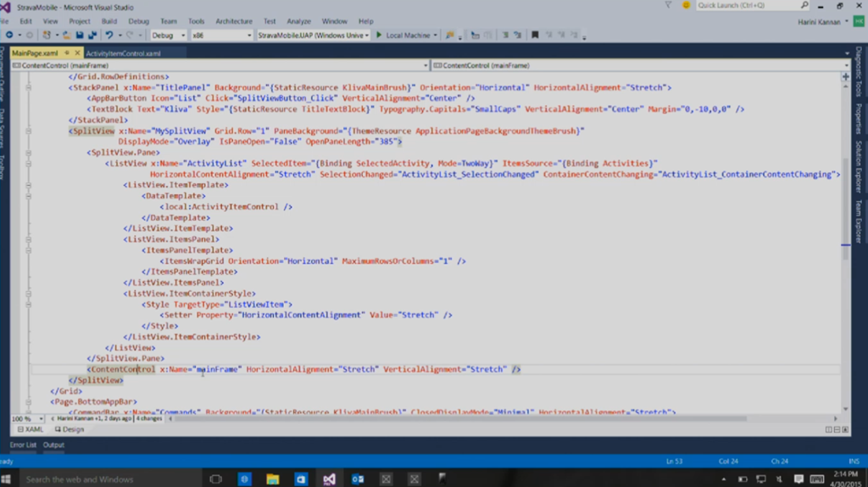This screenshot has width=868, height=487.
Task: Open the Edit menu
Action: pyautogui.click(x=26, y=21)
